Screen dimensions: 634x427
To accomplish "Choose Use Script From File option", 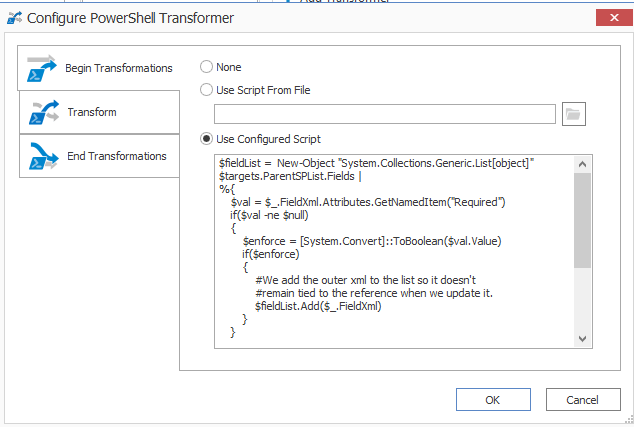I will (207, 90).
